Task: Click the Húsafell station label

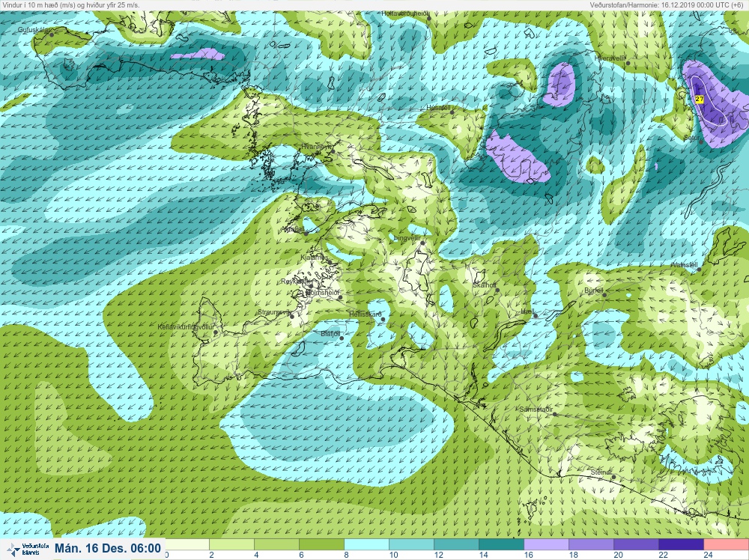Action: coord(439,107)
